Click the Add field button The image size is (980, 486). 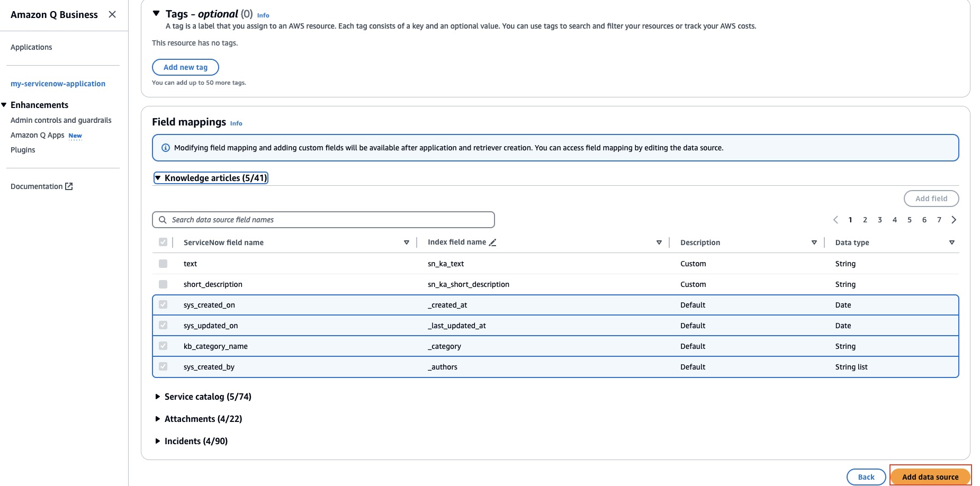931,199
